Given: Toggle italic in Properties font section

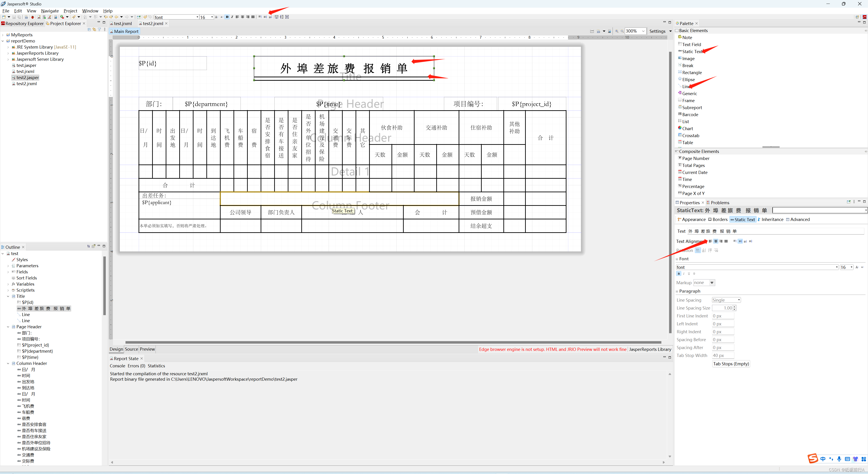Looking at the screenshot, I should click(684, 274).
